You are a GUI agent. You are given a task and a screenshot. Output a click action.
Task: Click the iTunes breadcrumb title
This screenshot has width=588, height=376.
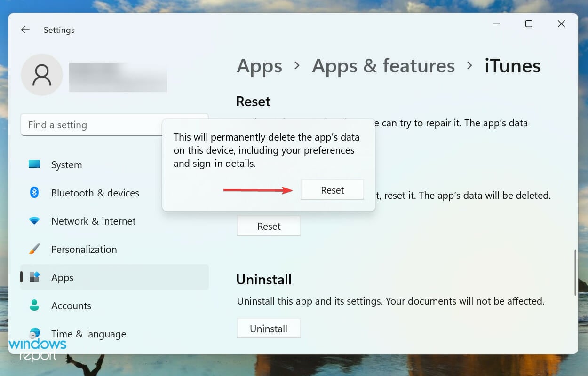[512, 66]
